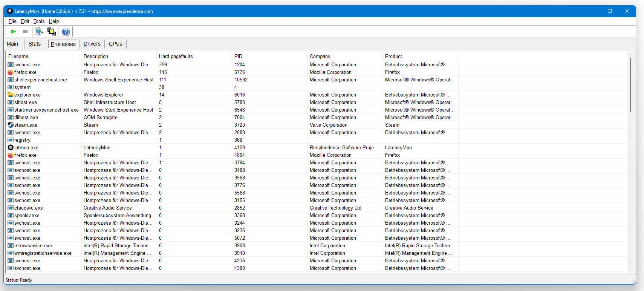
Task: Click the Status: Ready text in status bar
Action: (x=19, y=280)
